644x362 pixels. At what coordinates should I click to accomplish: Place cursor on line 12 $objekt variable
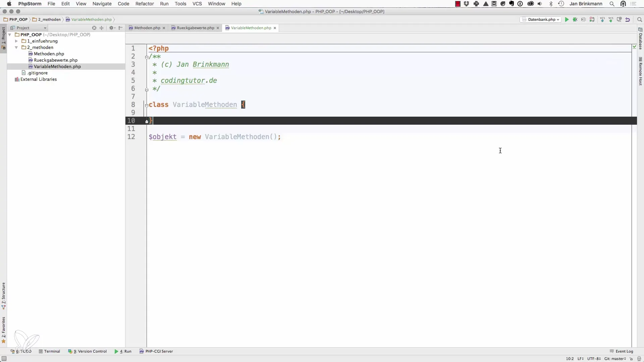[163, 137]
